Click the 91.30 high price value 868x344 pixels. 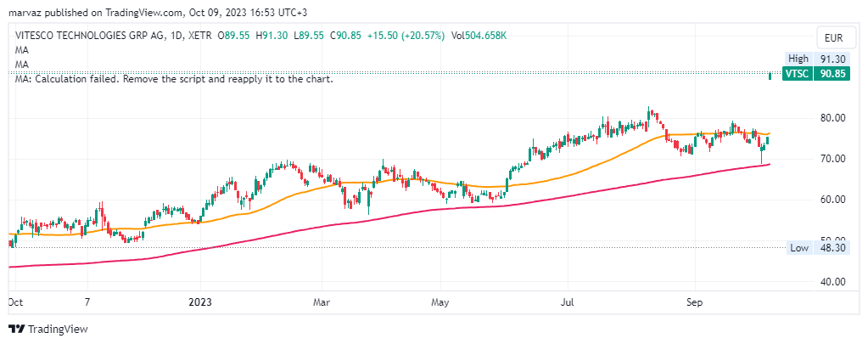(831, 59)
